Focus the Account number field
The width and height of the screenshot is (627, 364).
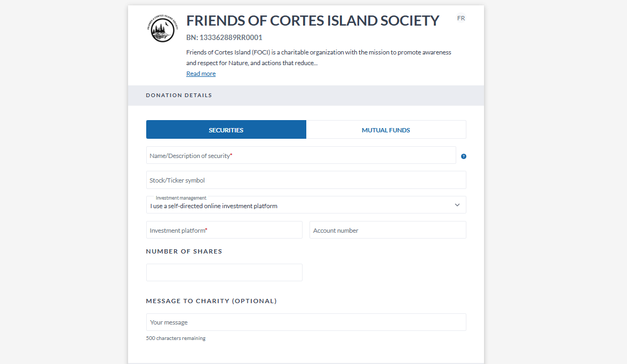click(x=387, y=230)
